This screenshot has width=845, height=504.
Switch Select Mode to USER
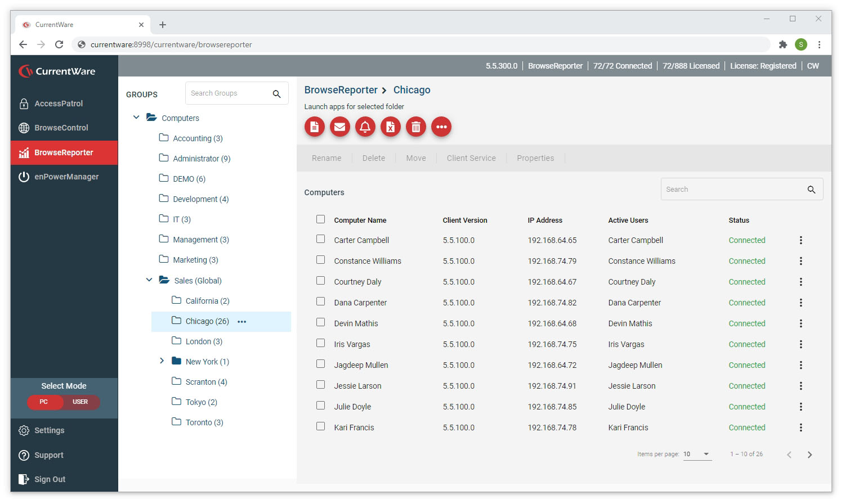pos(81,402)
